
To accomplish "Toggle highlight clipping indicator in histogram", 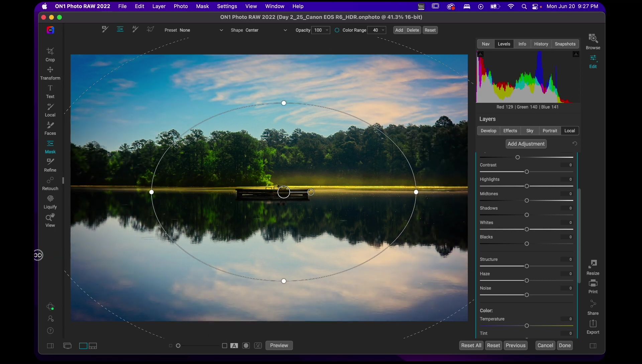I will click(576, 54).
